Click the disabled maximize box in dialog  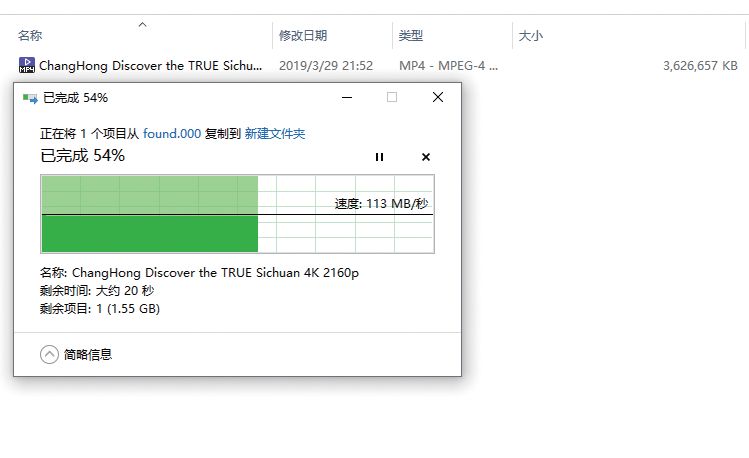tap(392, 97)
